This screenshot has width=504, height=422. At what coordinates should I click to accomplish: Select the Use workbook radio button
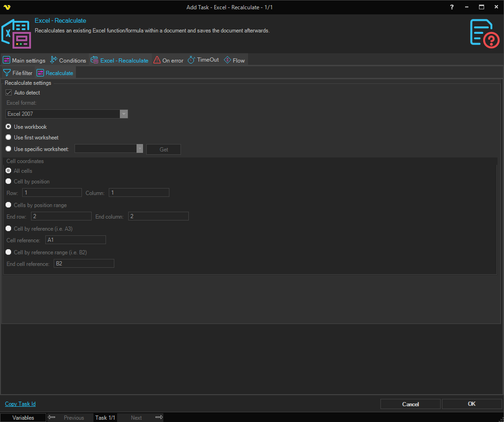click(8, 127)
